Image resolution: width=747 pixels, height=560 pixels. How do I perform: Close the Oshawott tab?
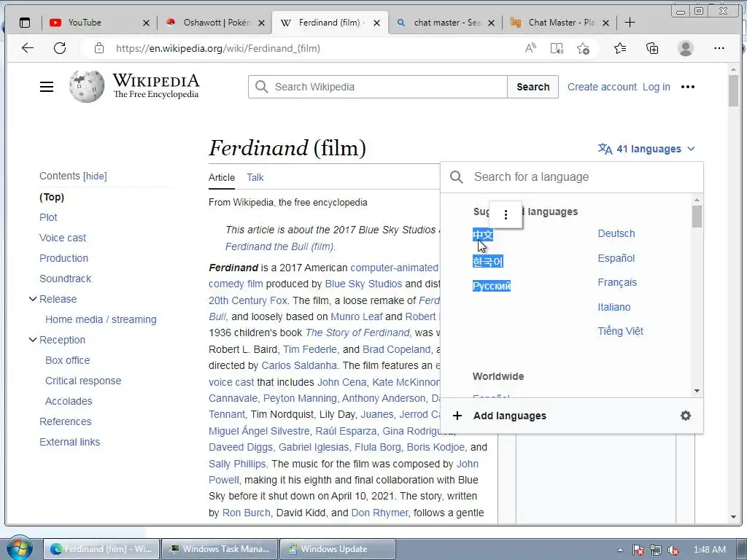[262, 23]
